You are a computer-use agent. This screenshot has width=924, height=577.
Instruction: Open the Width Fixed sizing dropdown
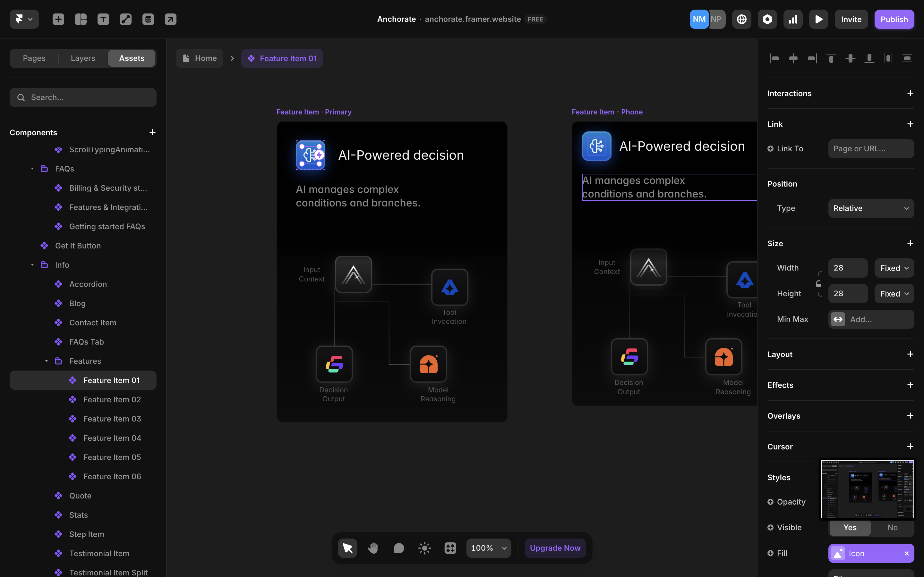894,268
